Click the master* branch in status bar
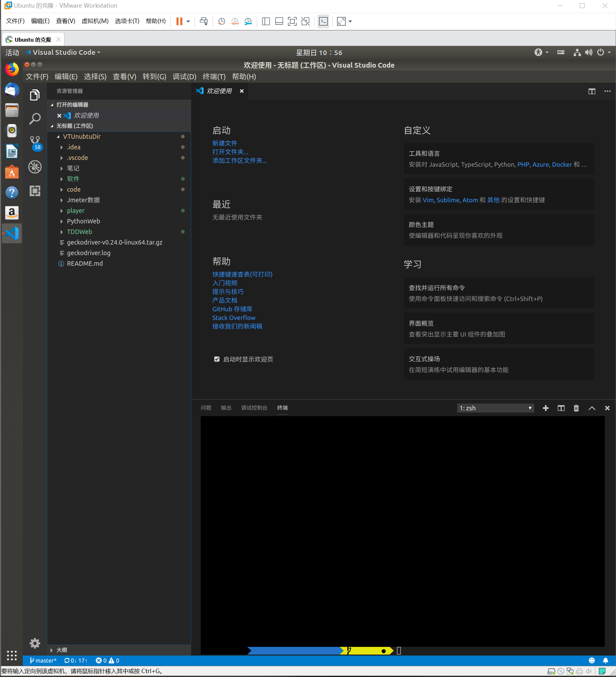 coord(43,660)
